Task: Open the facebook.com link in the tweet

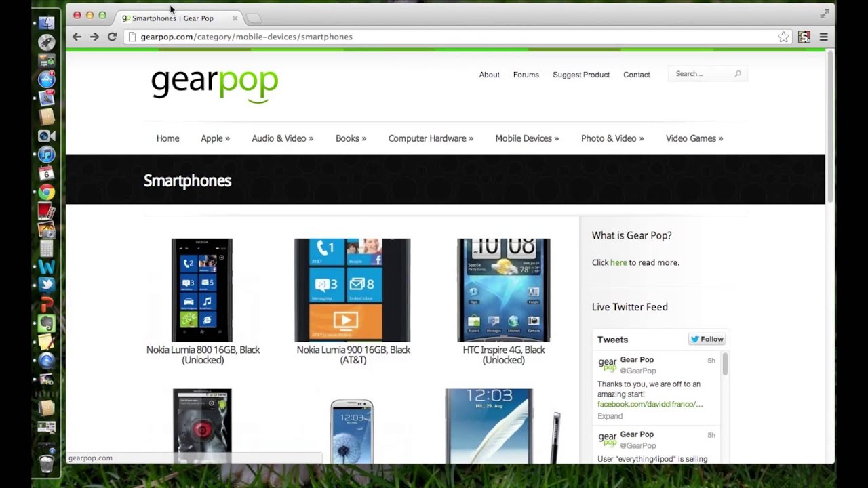Action: 650,404
